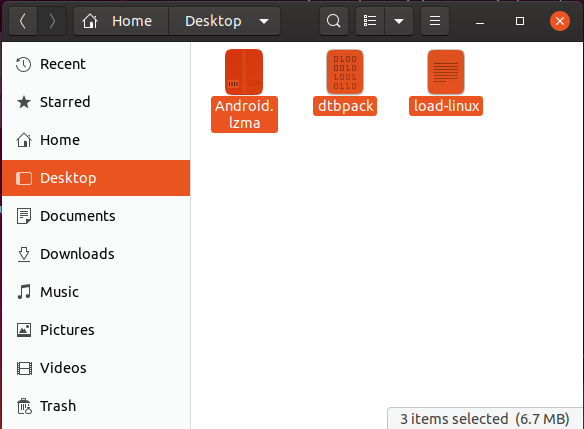Image resolution: width=584 pixels, height=429 pixels.
Task: Go forward with the forward arrow
Action: [52, 21]
